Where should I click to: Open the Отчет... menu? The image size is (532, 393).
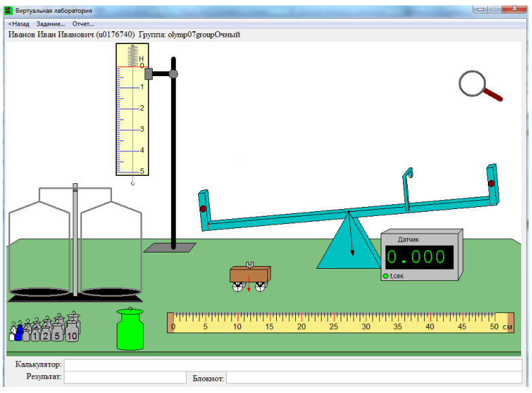click(x=83, y=24)
